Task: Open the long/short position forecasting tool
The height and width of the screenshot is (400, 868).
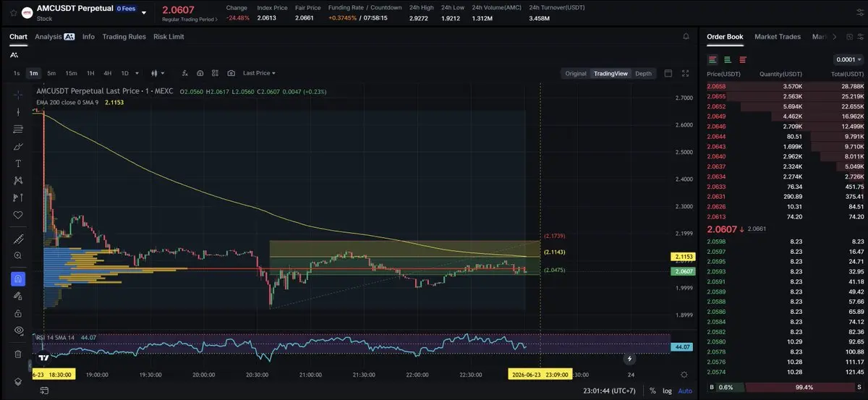Action: click(x=18, y=197)
